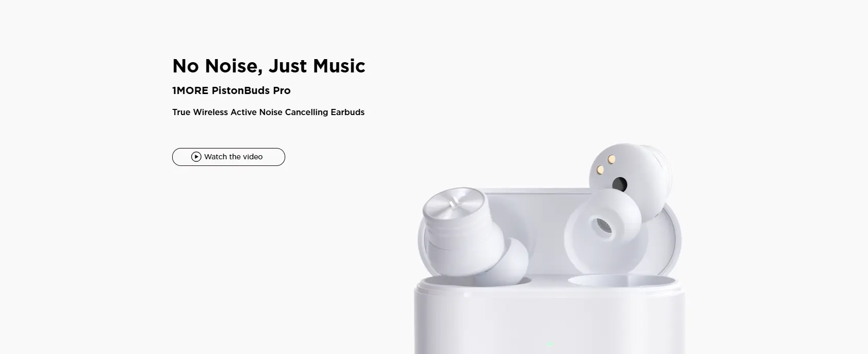
Task: Tap the left earbud's metallic touch surface
Action: [x=452, y=206]
